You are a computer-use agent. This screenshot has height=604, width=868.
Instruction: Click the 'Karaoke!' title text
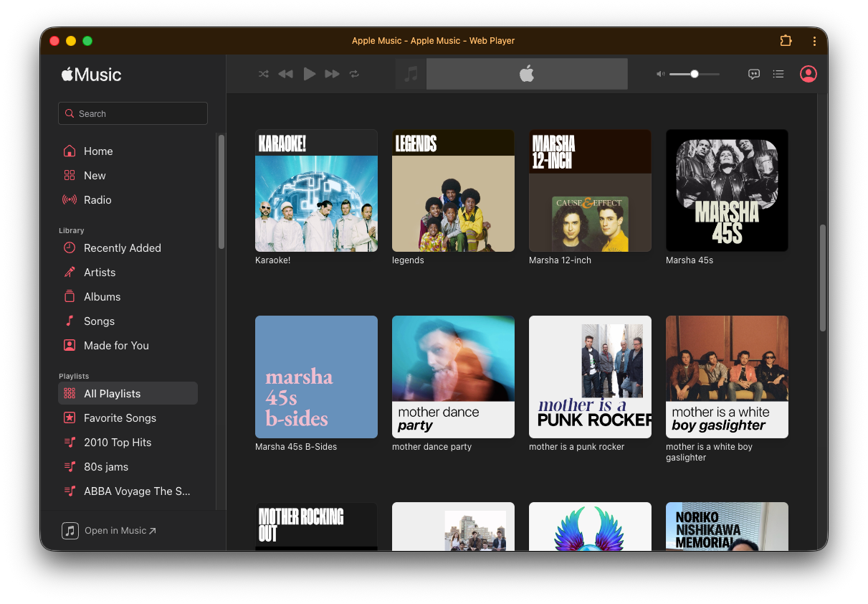coord(272,260)
